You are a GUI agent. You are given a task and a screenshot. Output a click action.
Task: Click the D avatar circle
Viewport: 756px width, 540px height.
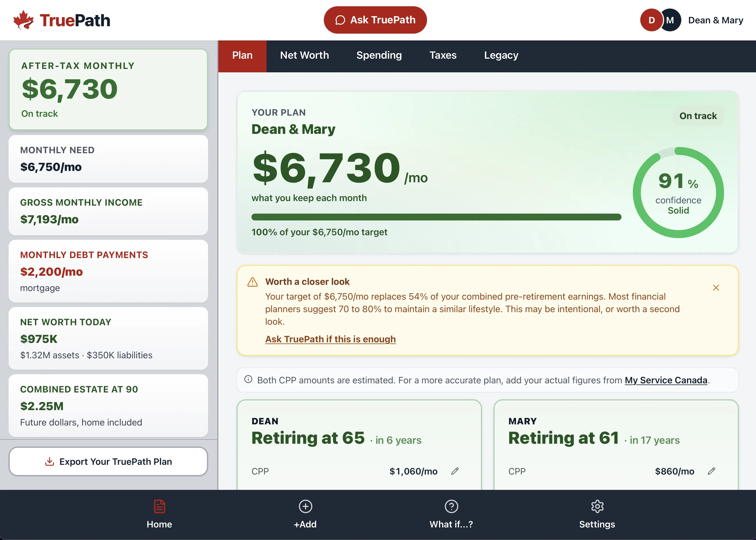coord(651,20)
